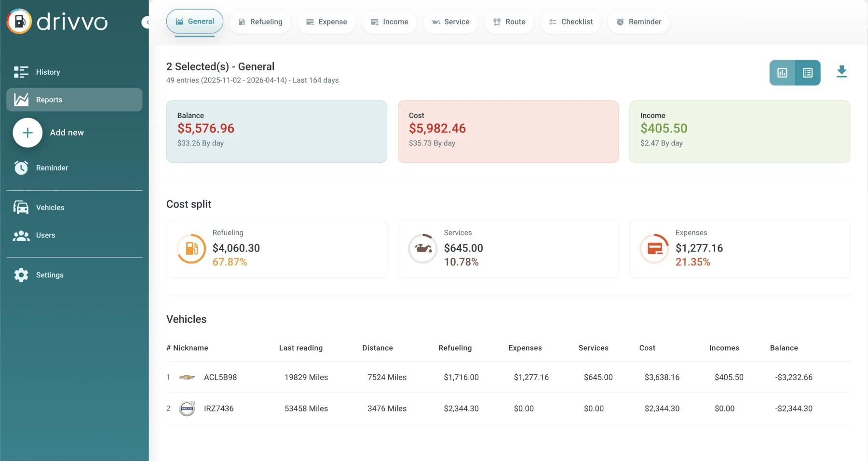The height and width of the screenshot is (461, 868).
Task: Go to Vehicles in the sidebar
Action: (x=50, y=208)
